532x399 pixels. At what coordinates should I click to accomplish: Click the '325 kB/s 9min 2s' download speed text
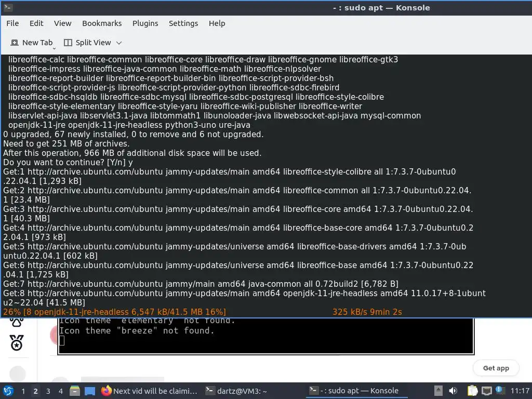coord(367,312)
